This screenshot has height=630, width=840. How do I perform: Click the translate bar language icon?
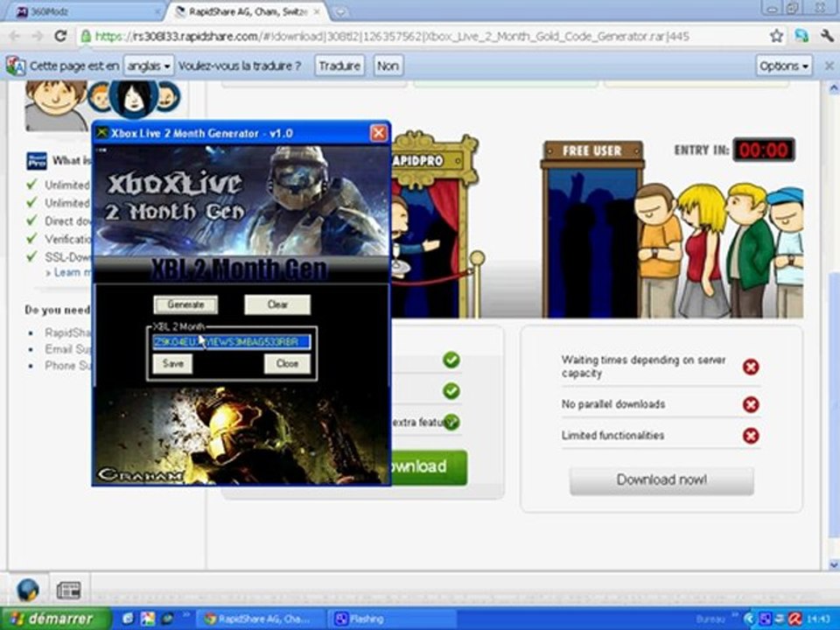pyautogui.click(x=16, y=66)
